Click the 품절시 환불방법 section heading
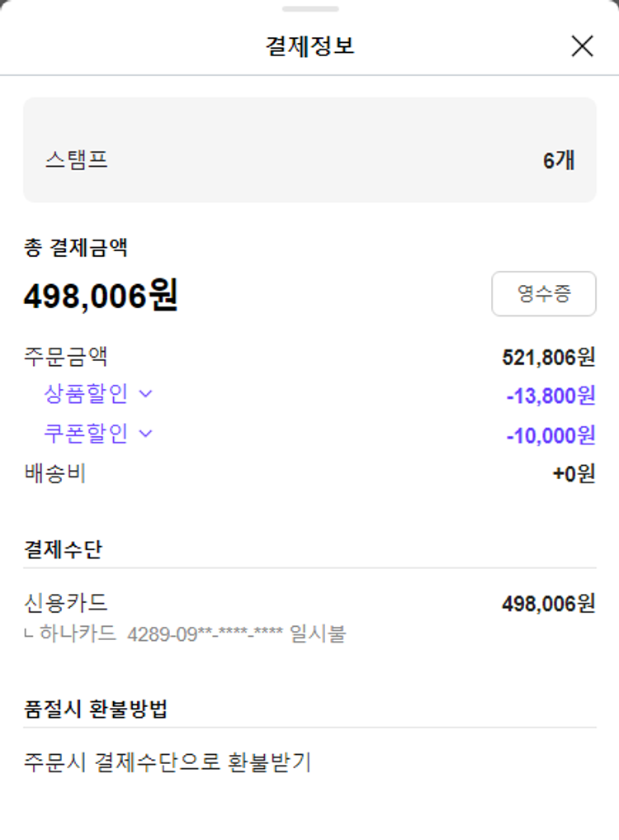 click(97, 709)
